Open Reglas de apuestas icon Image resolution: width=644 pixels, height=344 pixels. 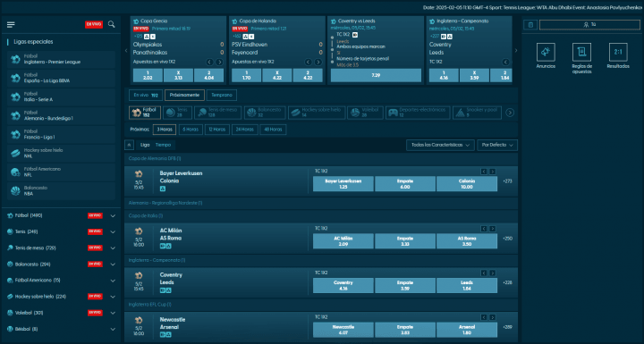581,52
